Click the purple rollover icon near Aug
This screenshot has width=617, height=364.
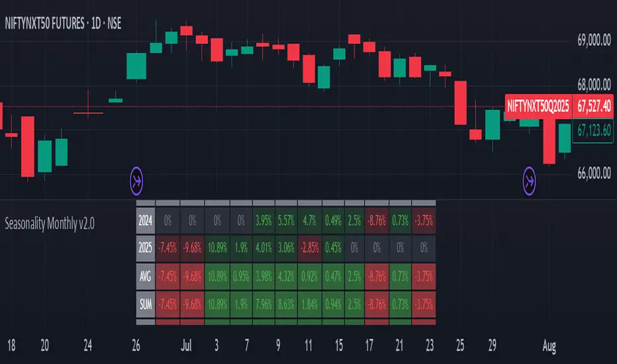coord(530,179)
